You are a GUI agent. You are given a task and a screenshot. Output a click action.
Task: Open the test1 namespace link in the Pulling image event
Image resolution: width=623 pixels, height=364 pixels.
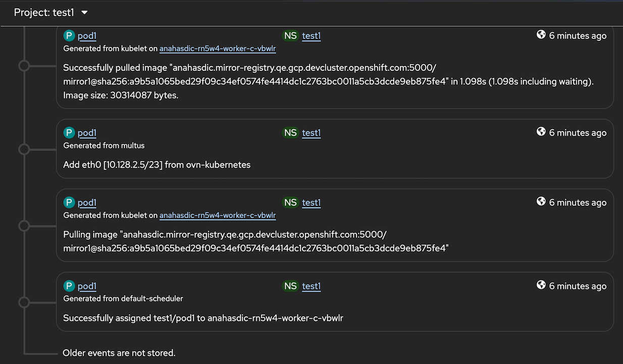pyautogui.click(x=311, y=202)
